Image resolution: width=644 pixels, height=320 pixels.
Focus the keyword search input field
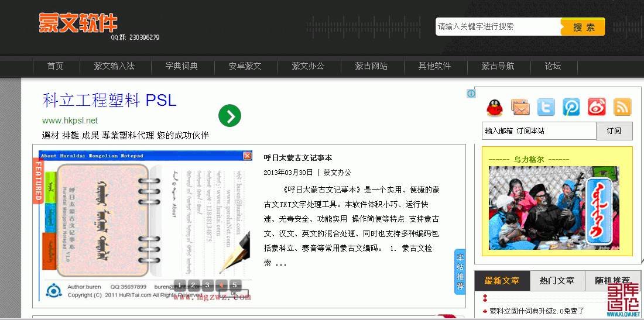(x=497, y=27)
